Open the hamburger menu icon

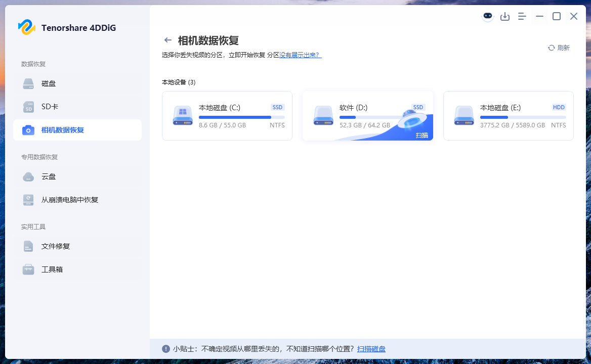(x=522, y=16)
